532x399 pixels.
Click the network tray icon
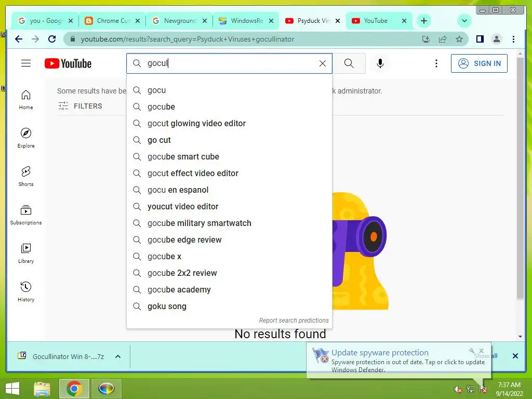471,389
